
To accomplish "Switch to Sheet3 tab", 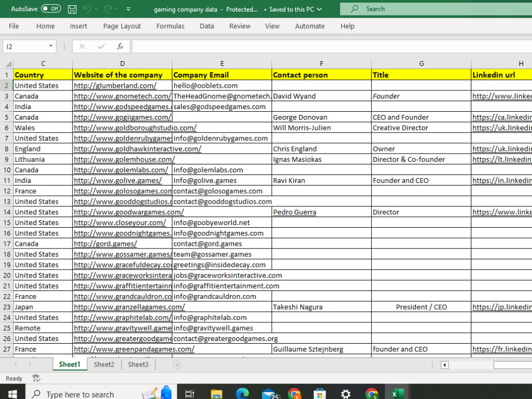I will (x=138, y=364).
